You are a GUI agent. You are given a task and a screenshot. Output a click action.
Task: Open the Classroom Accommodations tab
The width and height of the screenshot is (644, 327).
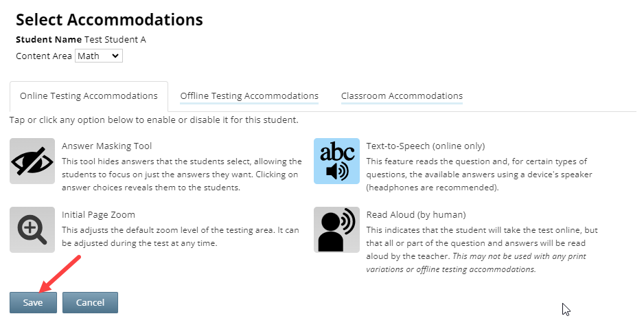pos(402,95)
